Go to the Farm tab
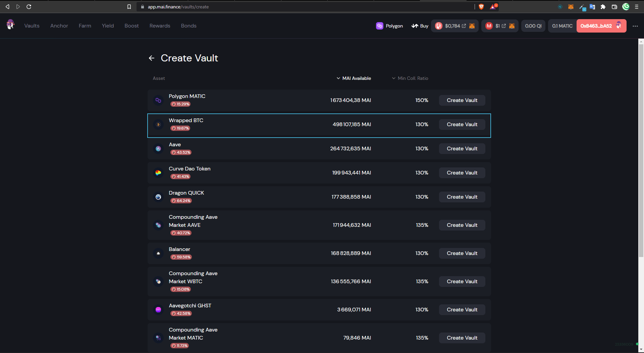Screen dimensions: 644x353 point(85,26)
